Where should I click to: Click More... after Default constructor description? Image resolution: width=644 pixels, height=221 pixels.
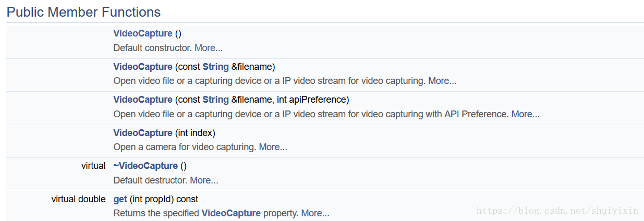click(x=208, y=48)
